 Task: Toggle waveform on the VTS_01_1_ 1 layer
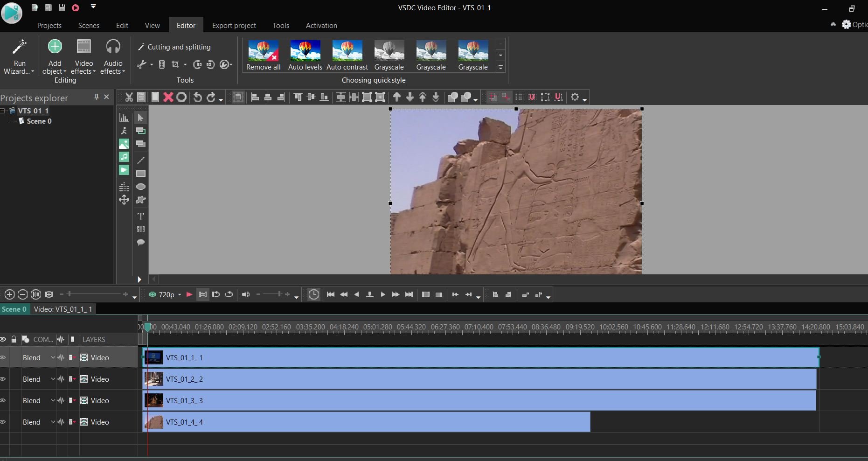(61, 357)
